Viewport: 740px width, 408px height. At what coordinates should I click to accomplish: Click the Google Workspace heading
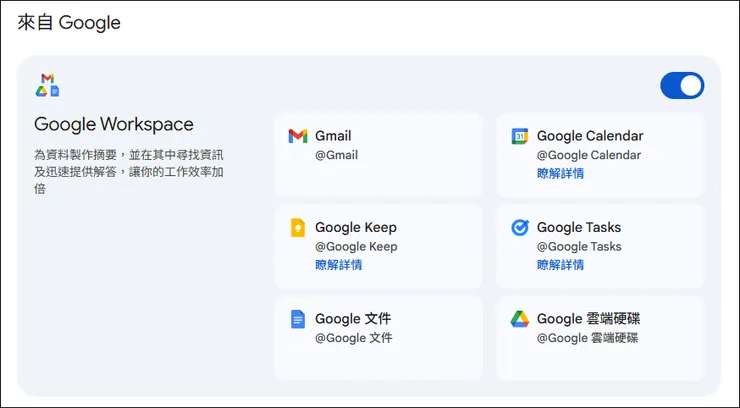(114, 125)
